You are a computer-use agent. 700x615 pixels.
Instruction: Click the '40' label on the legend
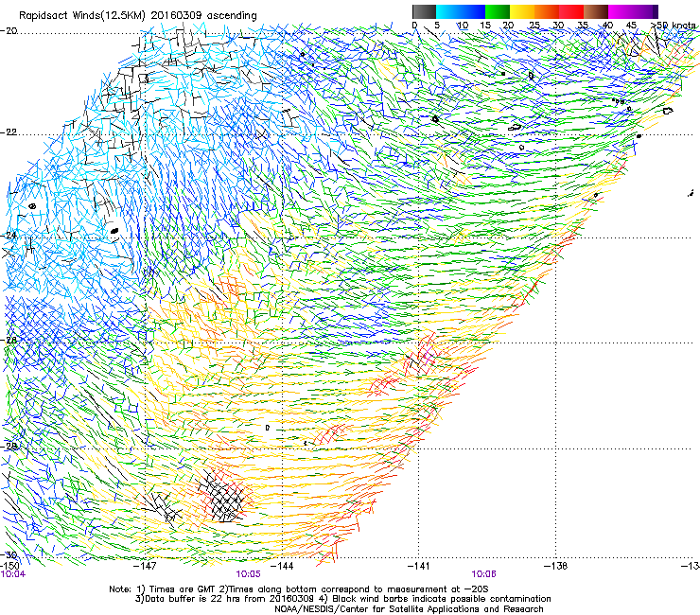coord(607,26)
